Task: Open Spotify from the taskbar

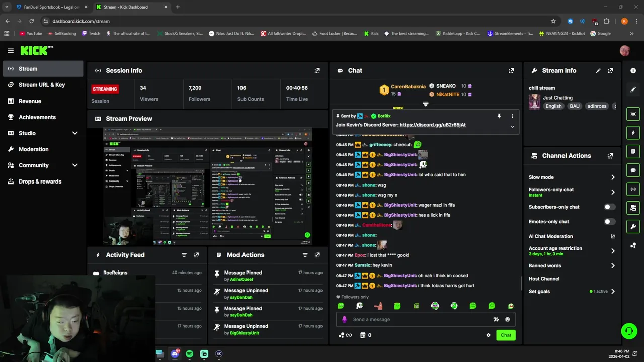Action: click(x=189, y=354)
